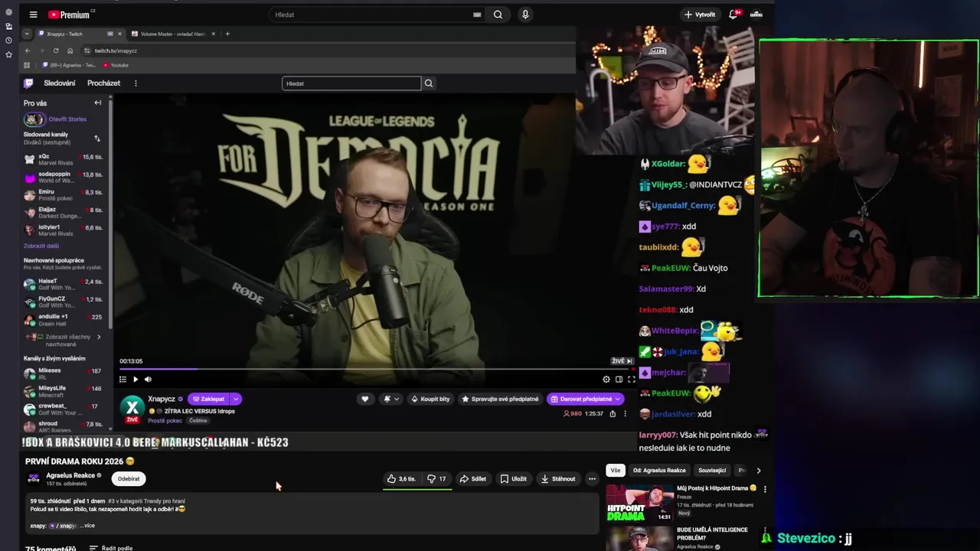Viewport: 980px width, 551px height.
Task: Change followed channels sort order
Action: point(97,139)
